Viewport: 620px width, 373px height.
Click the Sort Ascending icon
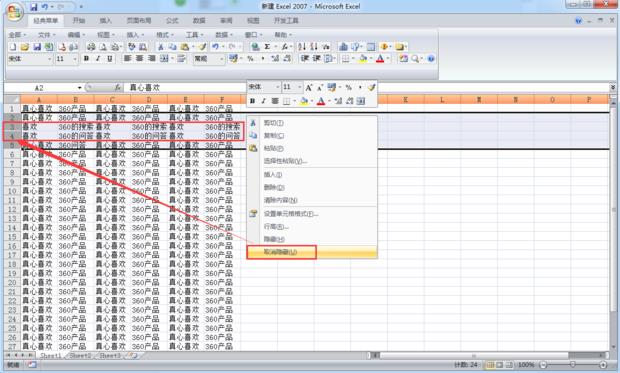point(302,47)
